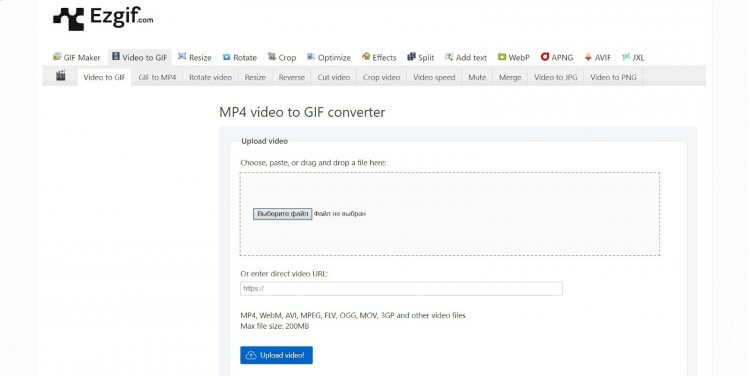750x376 pixels.
Task: Switch to the Resize video sub-tab
Action: 255,77
